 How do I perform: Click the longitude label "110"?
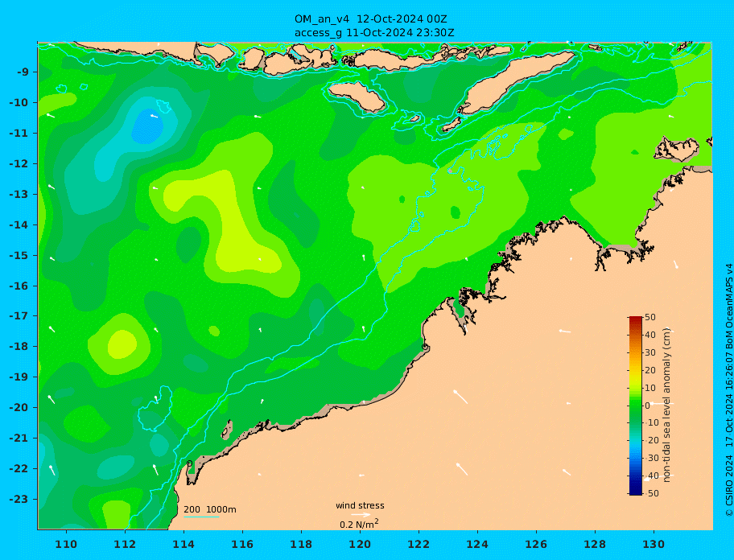click(67, 544)
